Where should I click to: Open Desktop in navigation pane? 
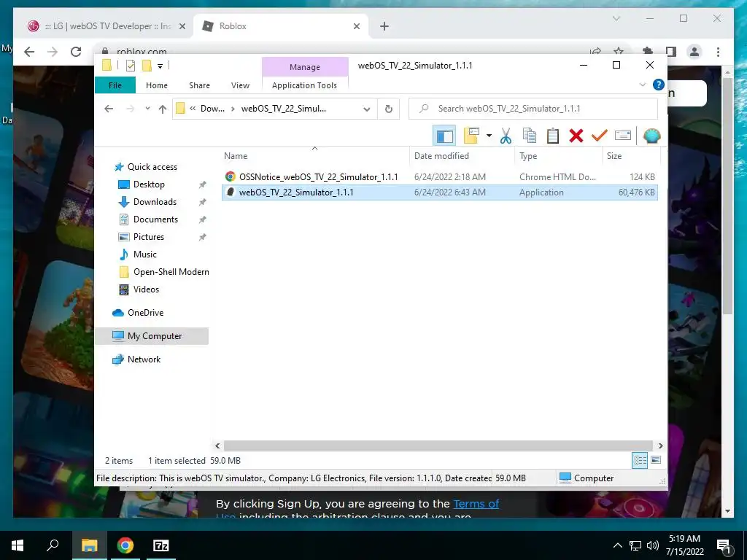(x=149, y=184)
